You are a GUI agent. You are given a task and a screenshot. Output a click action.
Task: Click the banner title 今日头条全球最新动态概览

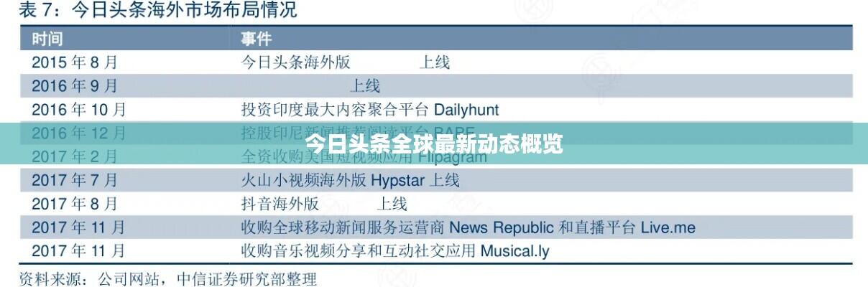point(434,143)
